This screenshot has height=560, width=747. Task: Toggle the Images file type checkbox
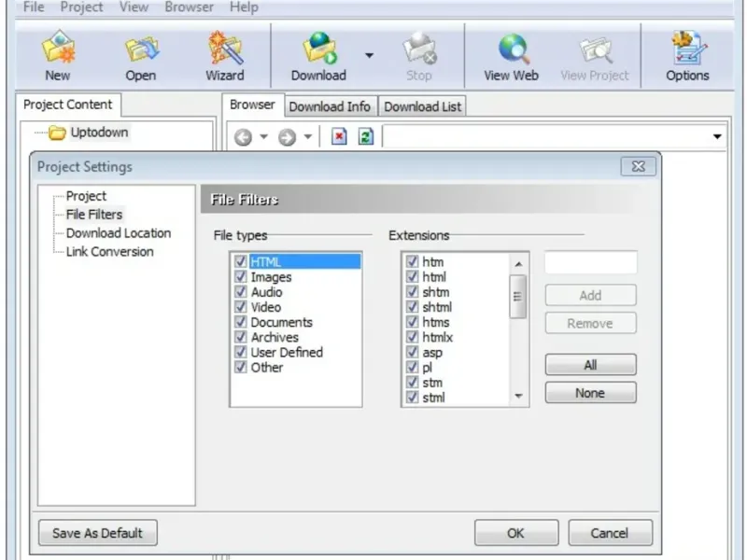tap(241, 276)
